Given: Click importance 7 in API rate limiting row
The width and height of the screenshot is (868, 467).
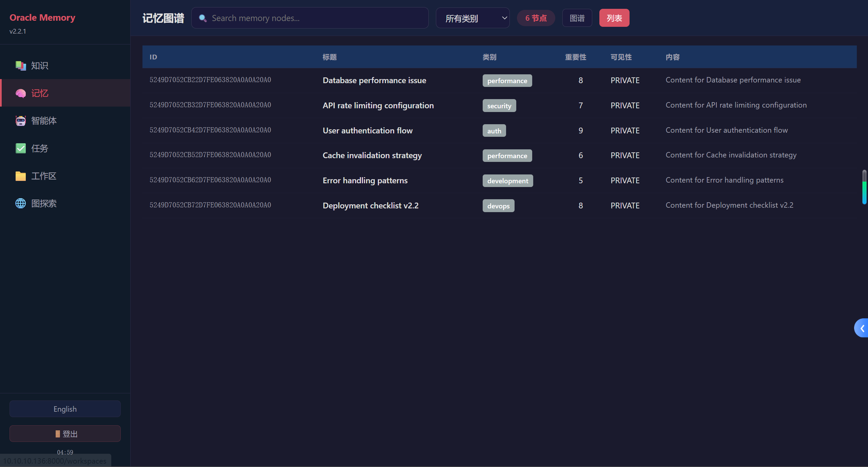Looking at the screenshot, I should coord(581,106).
